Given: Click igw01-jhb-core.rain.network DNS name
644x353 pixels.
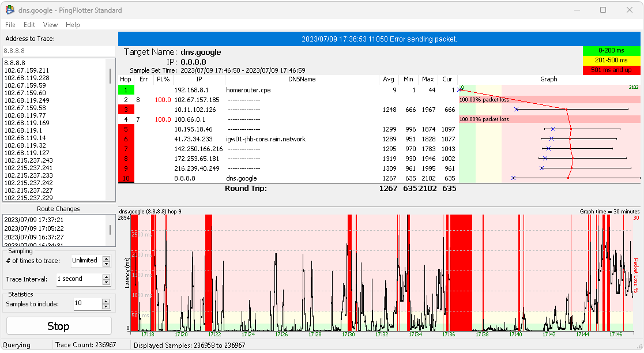Looking at the screenshot, I should [266, 140].
